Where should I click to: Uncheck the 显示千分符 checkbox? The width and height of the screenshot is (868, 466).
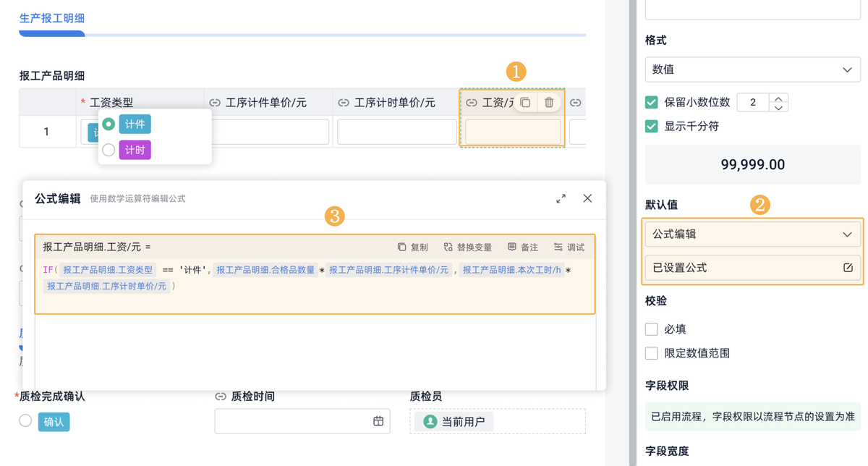coord(652,126)
